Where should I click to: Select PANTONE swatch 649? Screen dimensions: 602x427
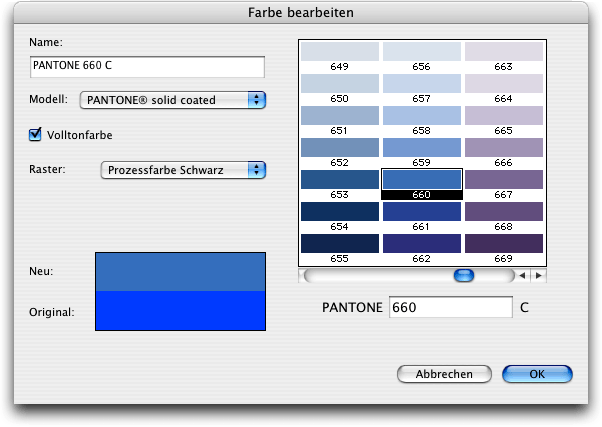coord(340,51)
